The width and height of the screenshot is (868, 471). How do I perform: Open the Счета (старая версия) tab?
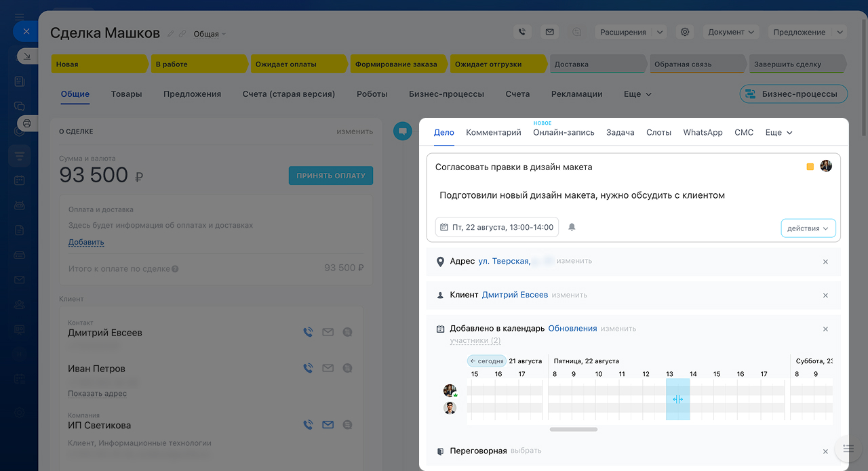[x=289, y=94]
